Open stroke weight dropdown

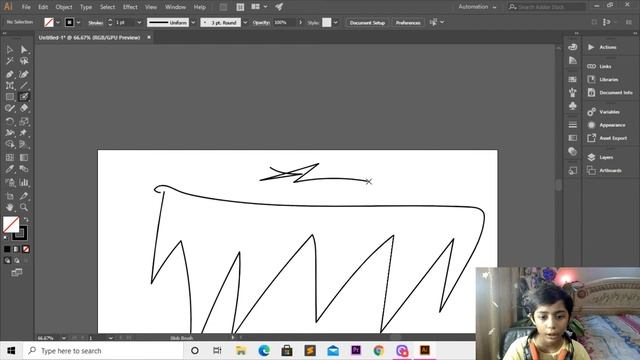point(139,22)
